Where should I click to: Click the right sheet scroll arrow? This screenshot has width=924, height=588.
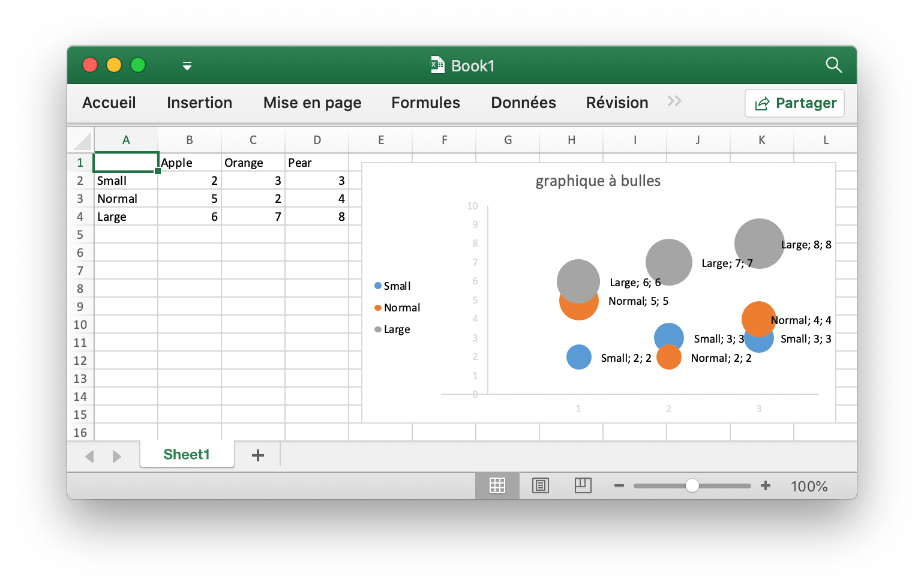pyautogui.click(x=118, y=457)
